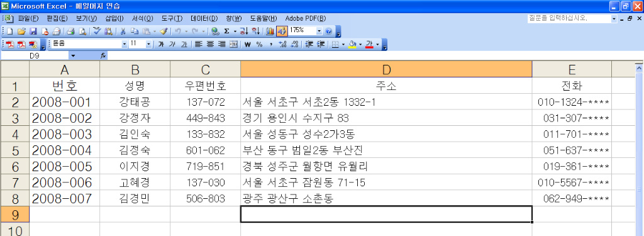The width and height of the screenshot is (644, 236).
Task: Click the Select All corner button
Action: coord(15,69)
